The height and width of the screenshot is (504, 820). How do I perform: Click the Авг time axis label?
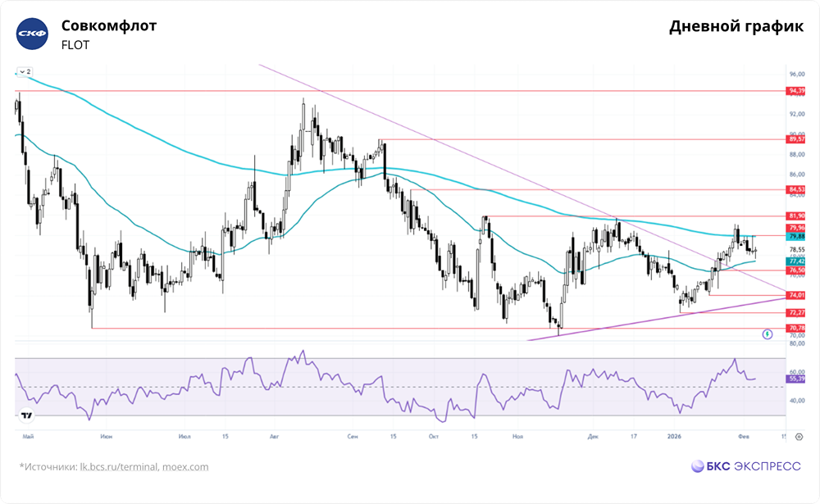tap(274, 436)
